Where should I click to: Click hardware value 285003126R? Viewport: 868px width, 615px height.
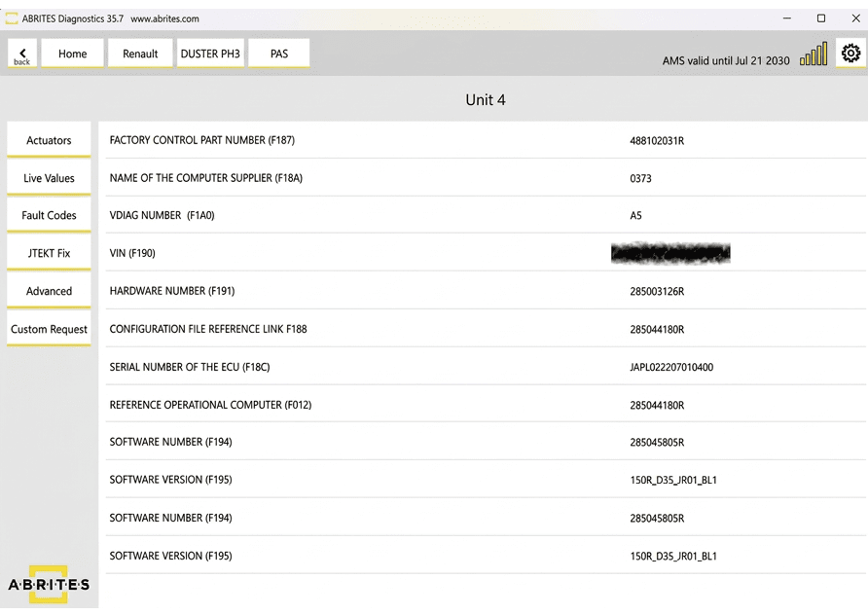pos(657,291)
